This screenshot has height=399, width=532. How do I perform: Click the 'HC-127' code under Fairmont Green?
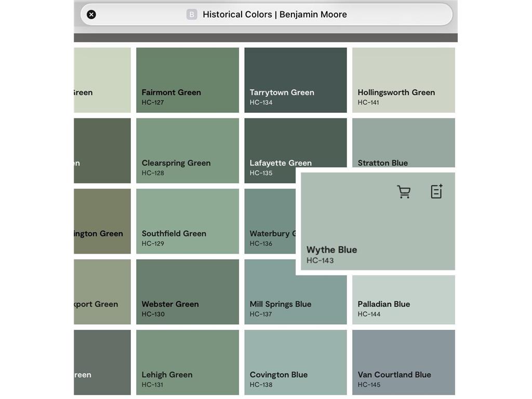(x=153, y=102)
